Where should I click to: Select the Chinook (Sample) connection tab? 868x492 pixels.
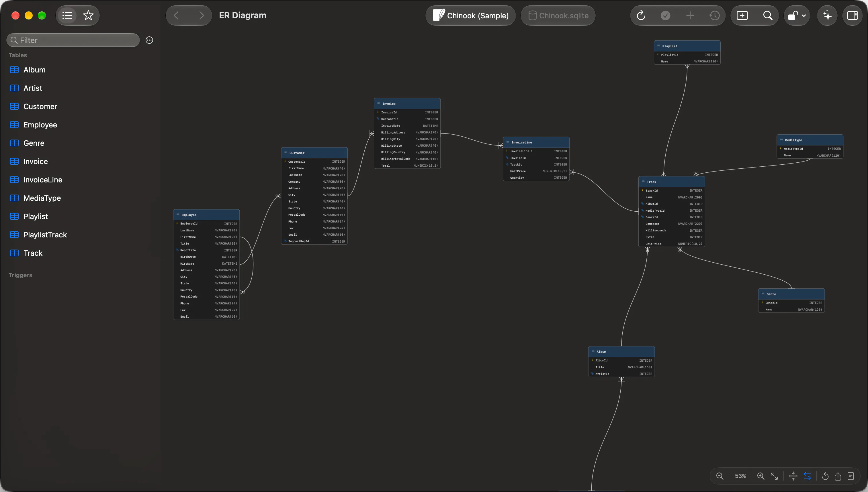click(470, 15)
